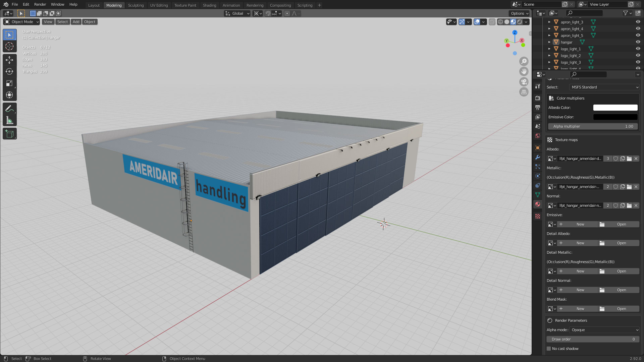Activate the Annotate tool
This screenshot has height=362, width=644.
tap(9, 109)
